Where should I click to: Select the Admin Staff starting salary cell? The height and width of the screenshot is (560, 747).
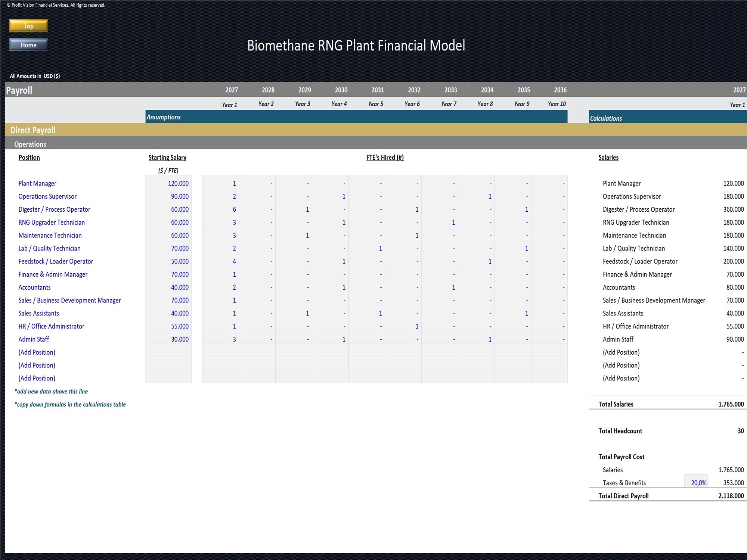(168, 339)
